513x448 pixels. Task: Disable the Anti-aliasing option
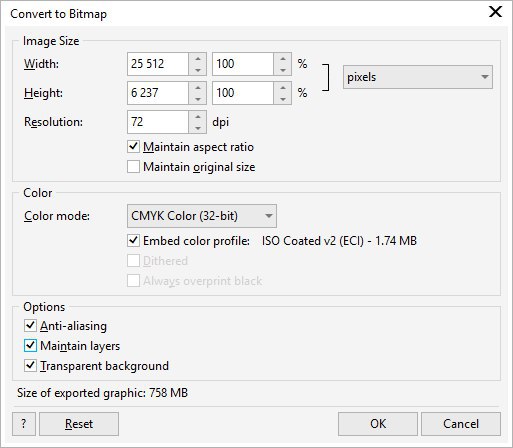(x=30, y=326)
